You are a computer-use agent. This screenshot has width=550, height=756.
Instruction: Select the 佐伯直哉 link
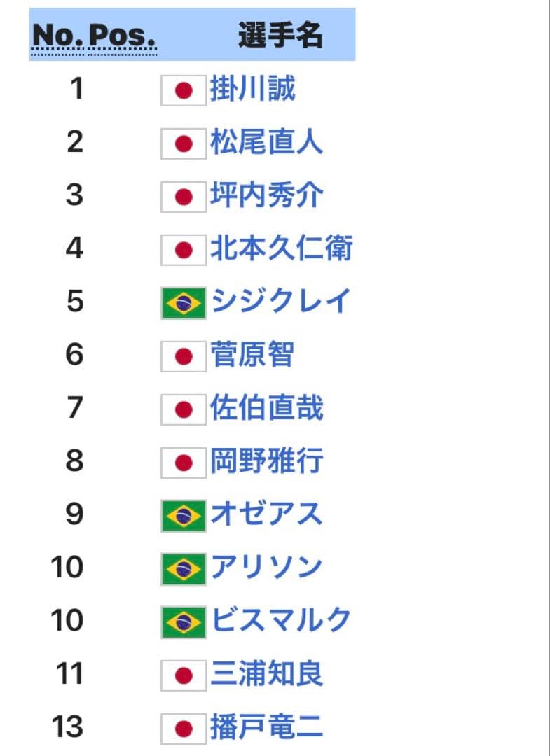(266, 409)
